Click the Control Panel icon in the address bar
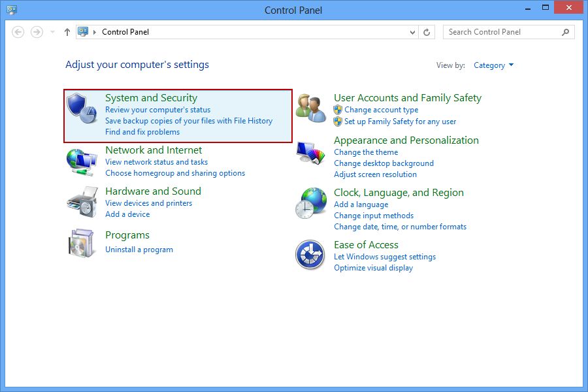588x392 pixels. click(83, 32)
